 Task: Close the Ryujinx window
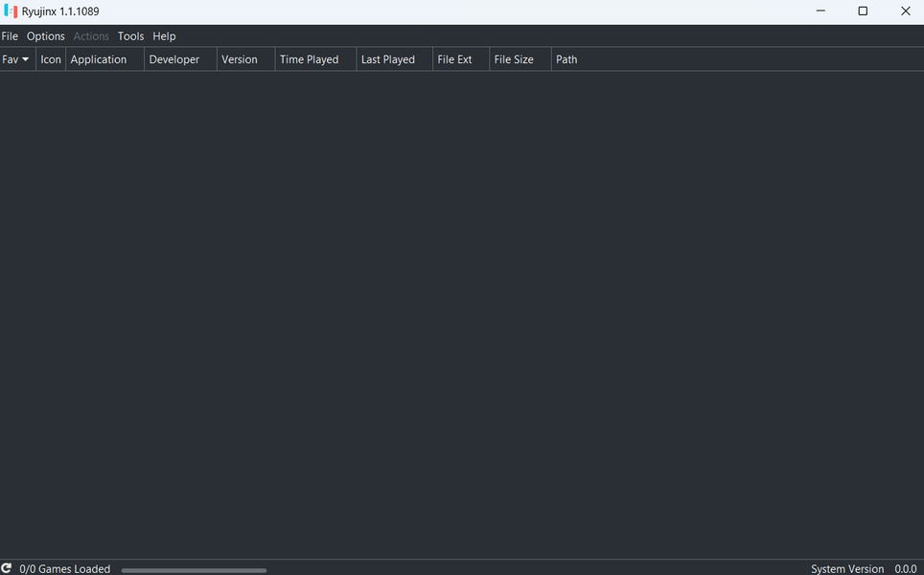tap(905, 11)
